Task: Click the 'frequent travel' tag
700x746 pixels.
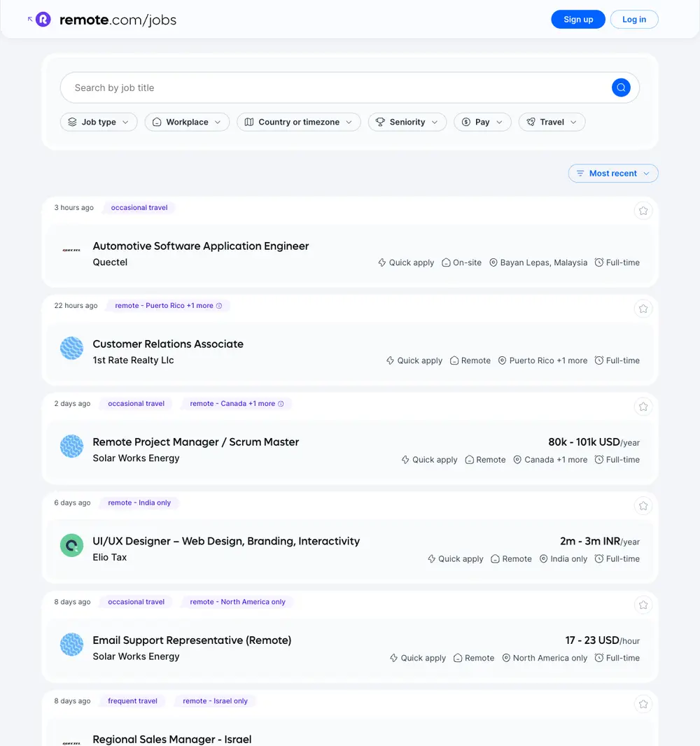Action: (x=132, y=701)
